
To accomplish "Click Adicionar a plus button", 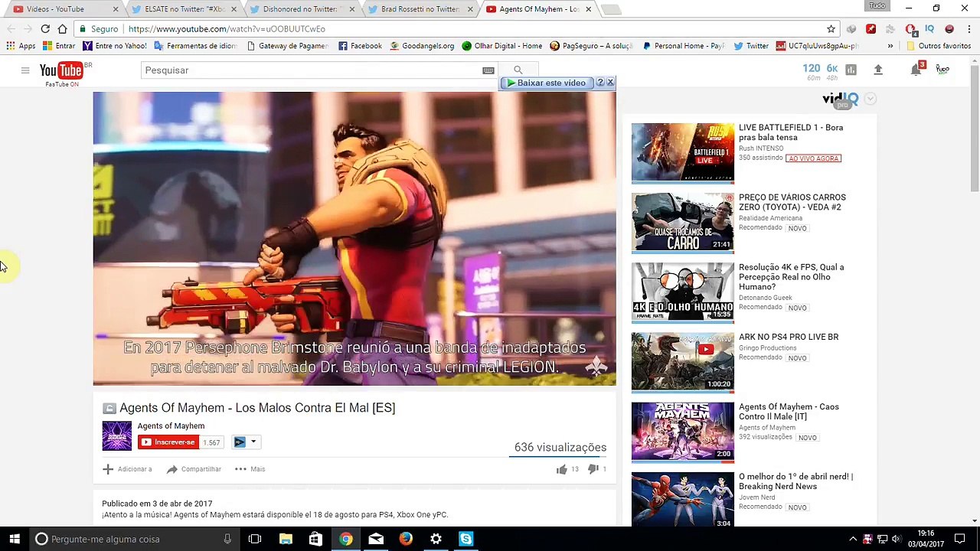I will tap(108, 469).
